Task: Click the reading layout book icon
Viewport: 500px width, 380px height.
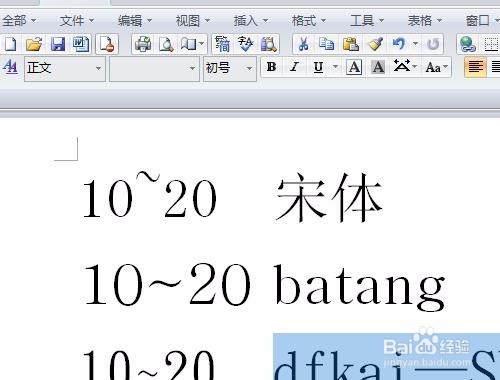Action: [188, 44]
